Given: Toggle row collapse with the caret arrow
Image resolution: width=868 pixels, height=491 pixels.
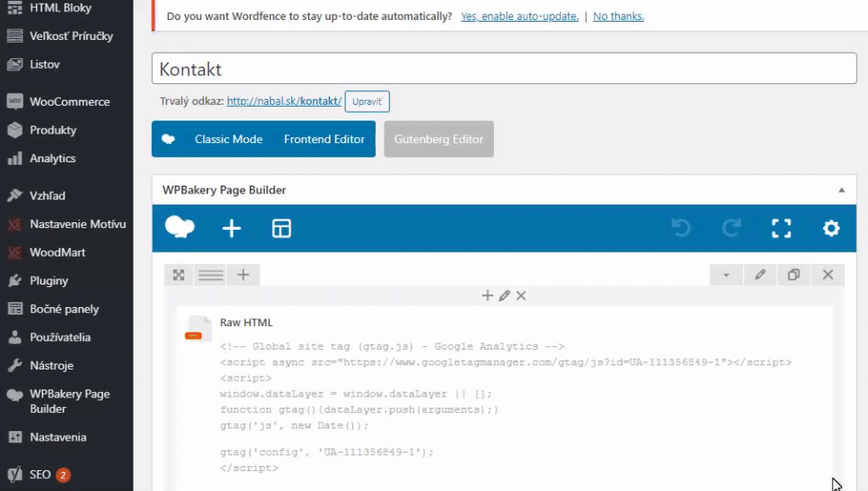Looking at the screenshot, I should point(726,275).
